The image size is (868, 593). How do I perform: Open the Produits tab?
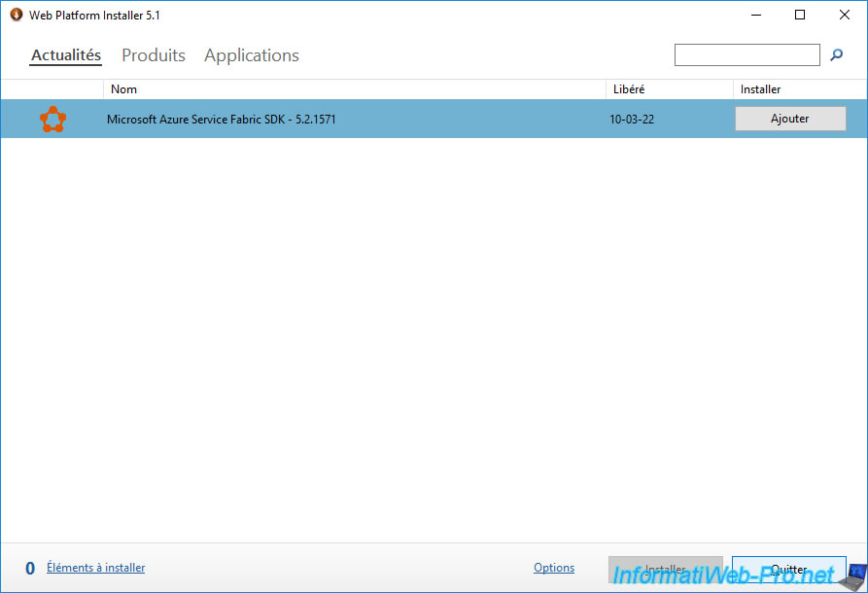[x=154, y=55]
